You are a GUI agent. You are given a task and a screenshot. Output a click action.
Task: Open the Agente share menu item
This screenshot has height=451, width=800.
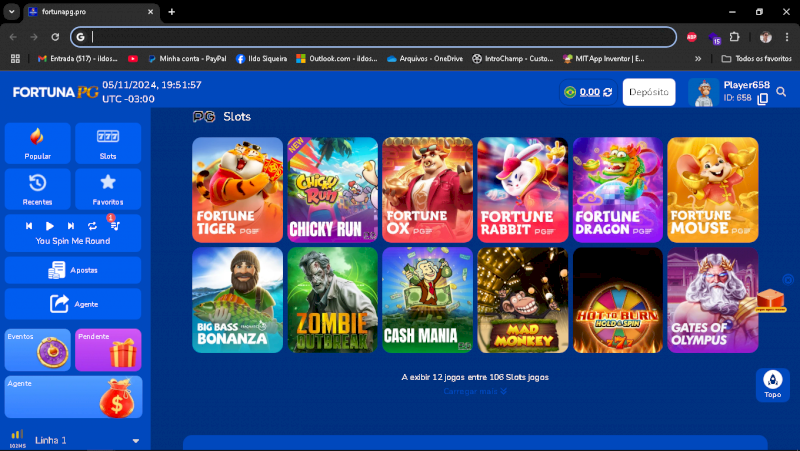click(x=72, y=303)
